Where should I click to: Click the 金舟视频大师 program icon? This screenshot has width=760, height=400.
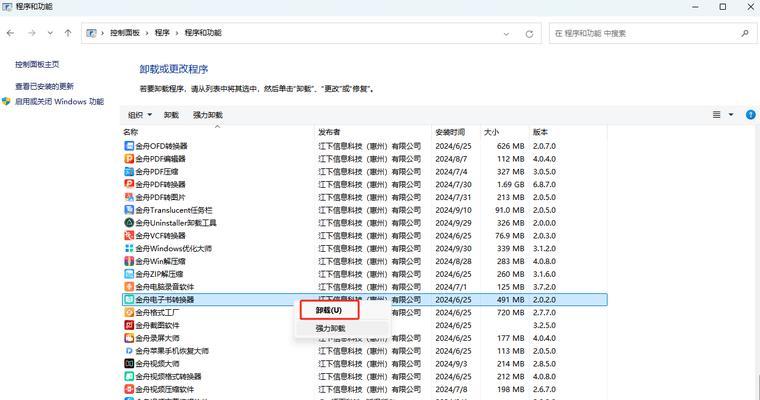pos(129,364)
